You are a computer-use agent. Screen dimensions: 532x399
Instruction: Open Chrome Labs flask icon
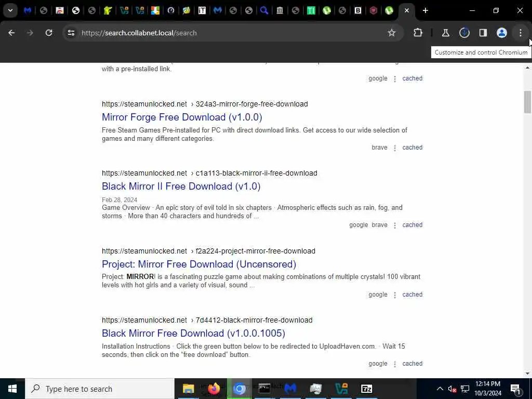[445, 33]
